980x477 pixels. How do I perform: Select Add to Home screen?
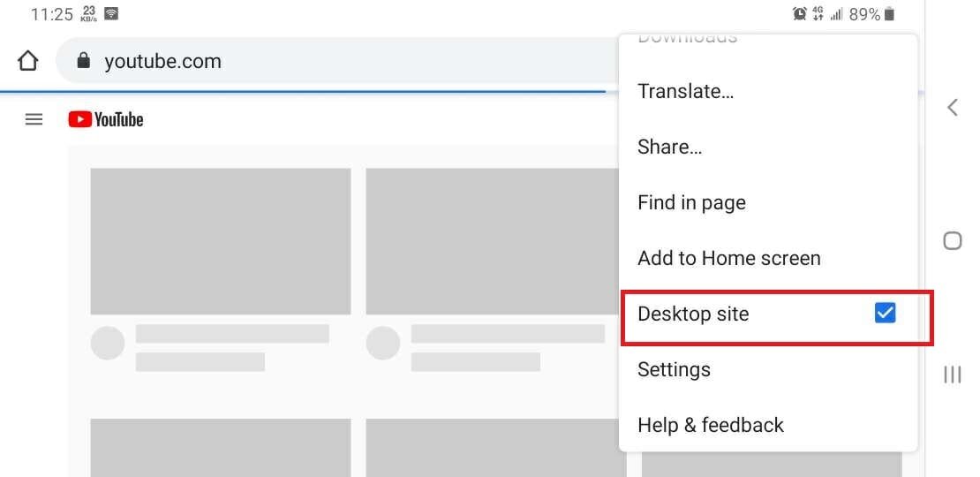728,258
